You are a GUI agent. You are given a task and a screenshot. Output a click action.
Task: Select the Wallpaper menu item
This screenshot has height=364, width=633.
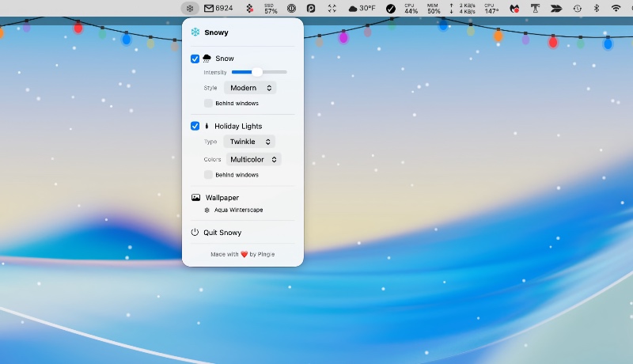pyautogui.click(x=222, y=198)
